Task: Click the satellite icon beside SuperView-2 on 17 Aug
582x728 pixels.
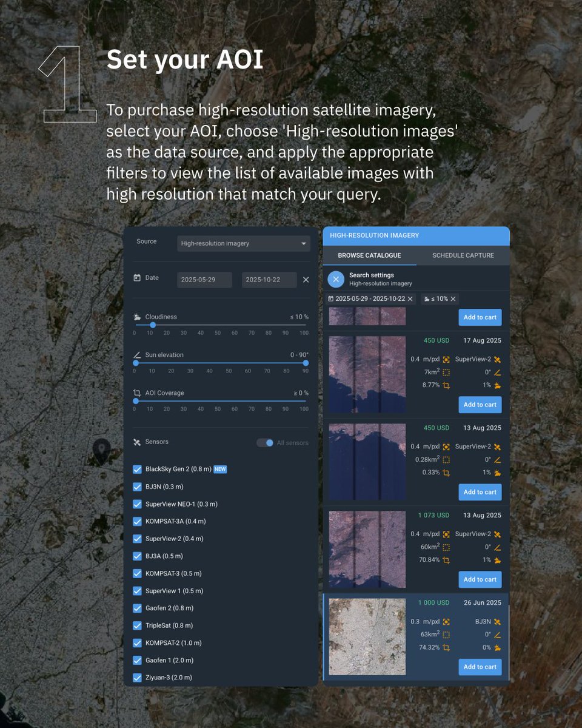Action: 497,359
